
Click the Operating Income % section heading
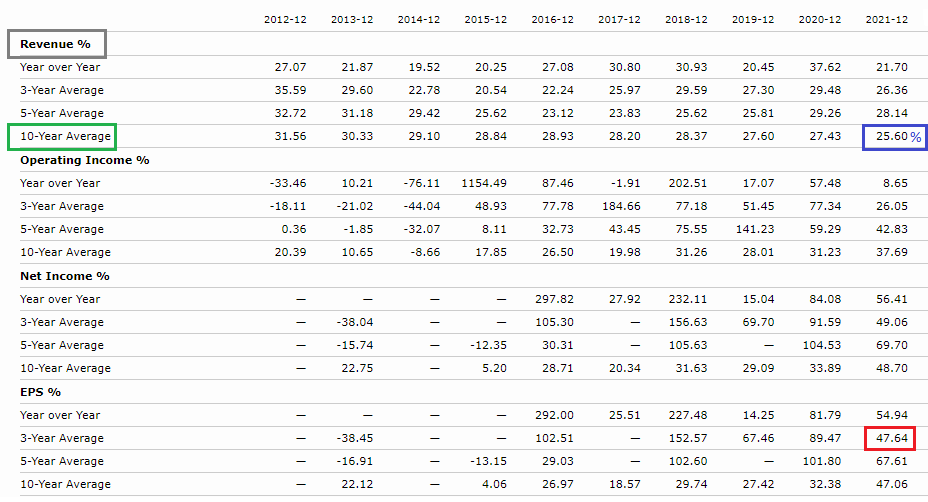click(x=84, y=160)
